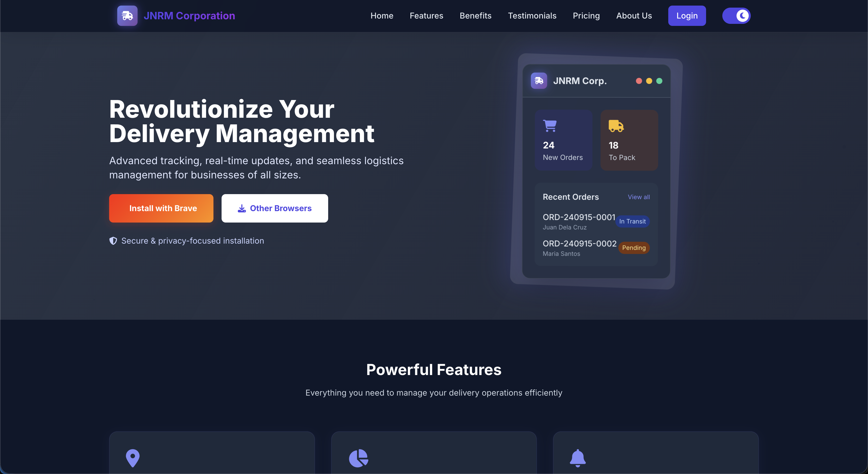Click the location pin feature icon
Screen dimensions: 868x474
click(132, 458)
